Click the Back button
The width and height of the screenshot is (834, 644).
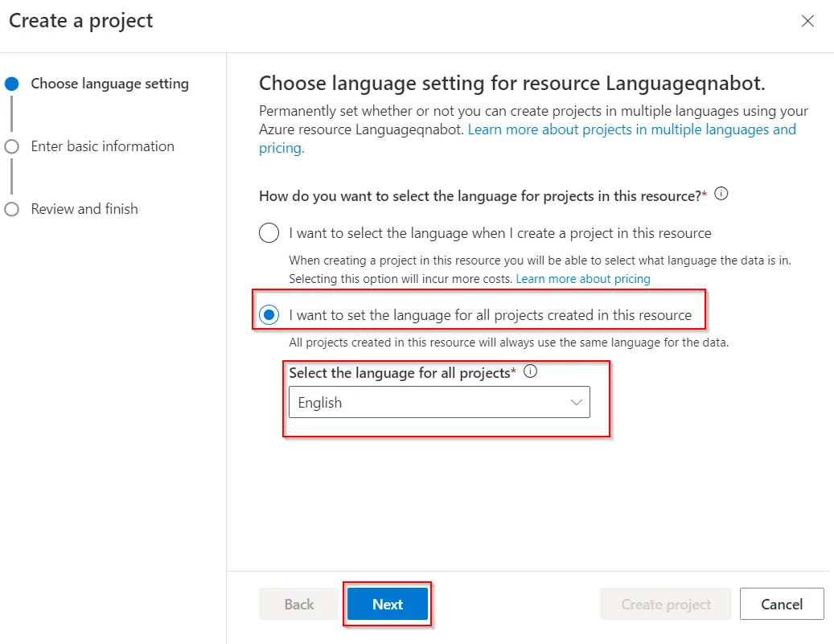click(x=298, y=604)
